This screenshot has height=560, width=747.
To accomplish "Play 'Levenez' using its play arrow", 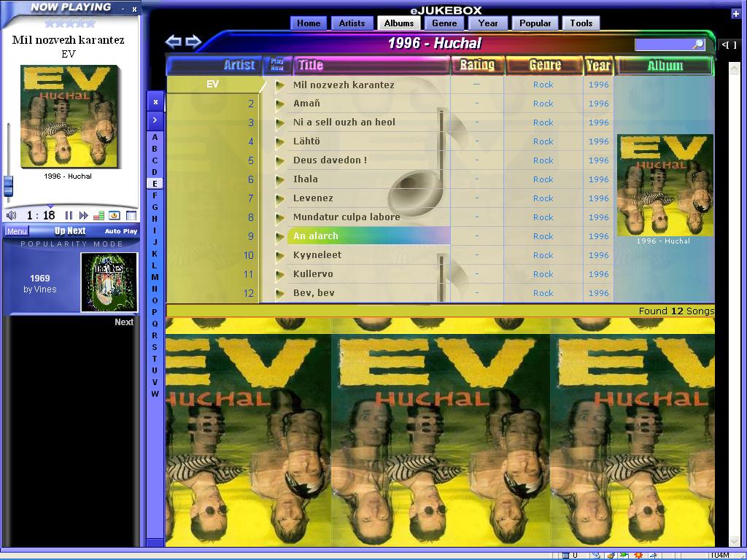I will click(279, 198).
